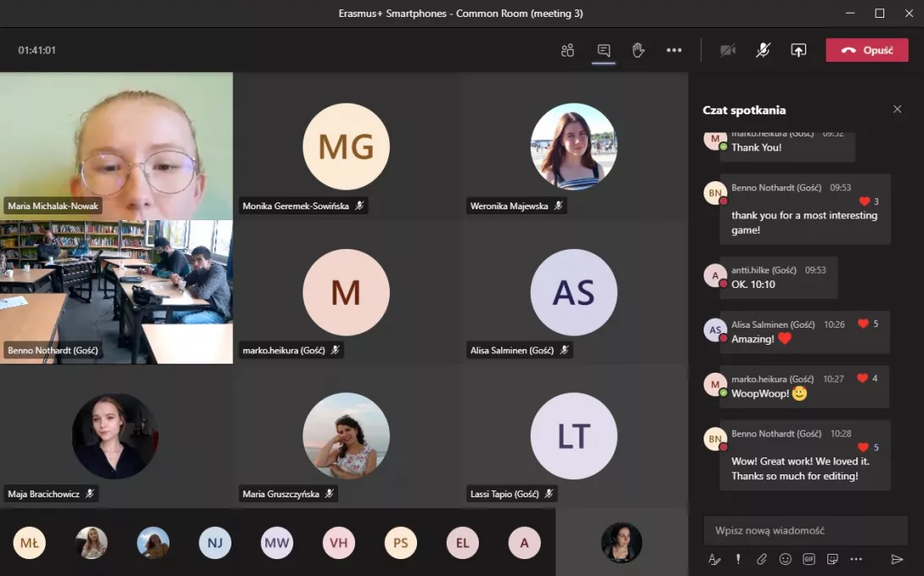924x576 pixels.
Task: Click the 'Wpisz nową wiadomość' message field
Action: tap(805, 530)
